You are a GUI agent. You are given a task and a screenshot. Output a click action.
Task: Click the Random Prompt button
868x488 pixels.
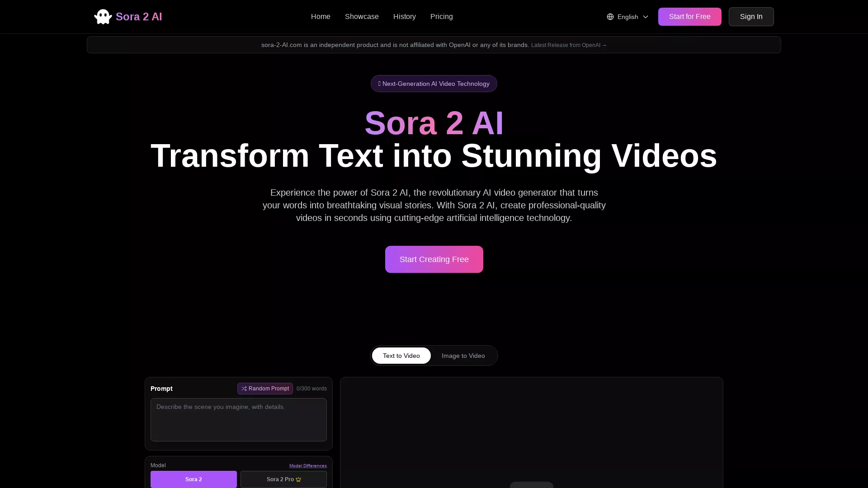tap(265, 389)
